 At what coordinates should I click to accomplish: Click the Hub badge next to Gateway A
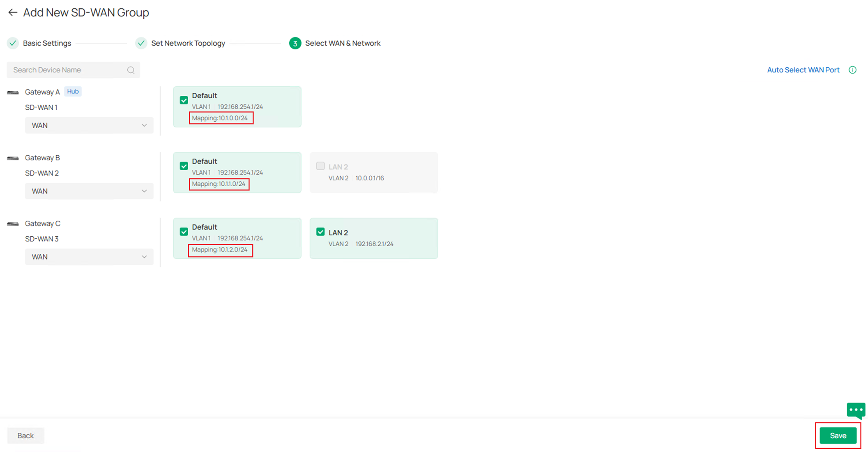pos(73,91)
